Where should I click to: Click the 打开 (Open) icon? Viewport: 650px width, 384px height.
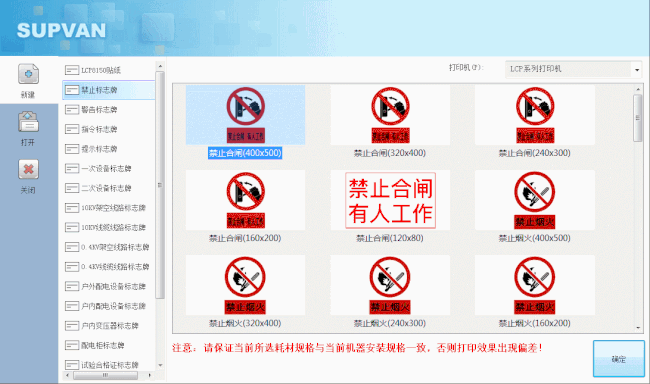tap(28, 122)
